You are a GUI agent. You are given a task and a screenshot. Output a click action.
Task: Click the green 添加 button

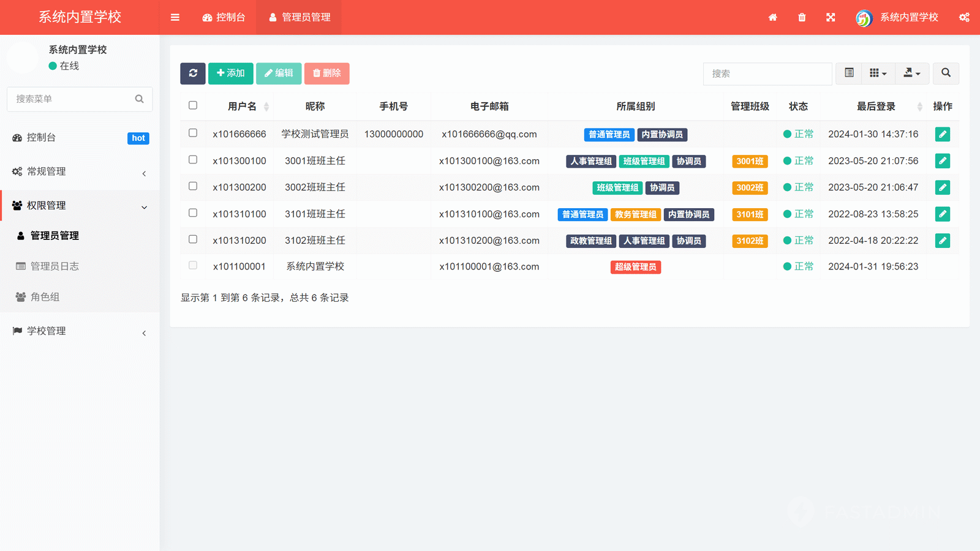[x=230, y=73]
